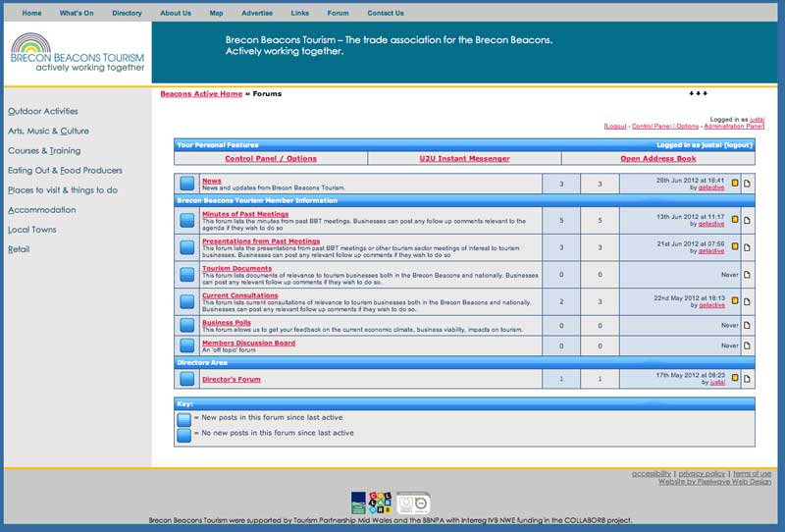Click the Presentations from Past Meetings folder icon
Viewport: 785px width, 532px height.
coord(186,247)
